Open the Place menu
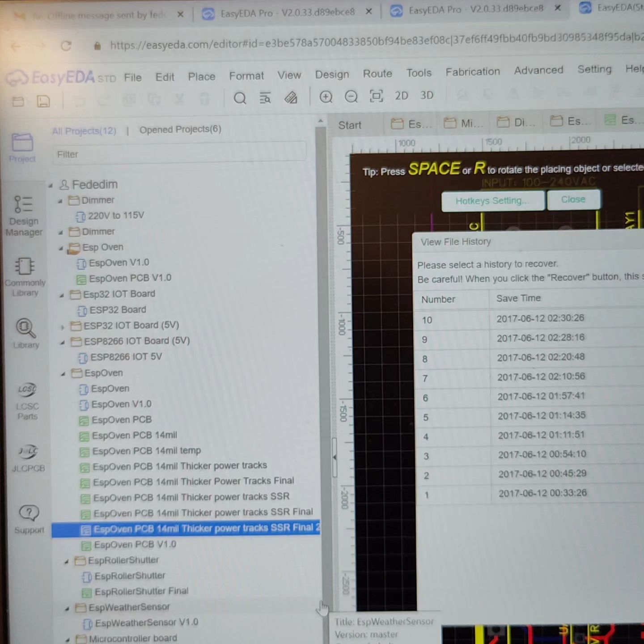Screen dimensions: 644x644 pos(202,76)
